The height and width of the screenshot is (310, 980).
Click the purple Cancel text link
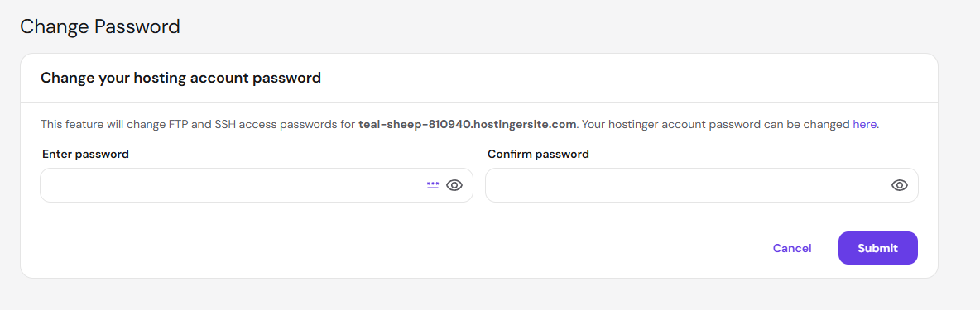(792, 248)
